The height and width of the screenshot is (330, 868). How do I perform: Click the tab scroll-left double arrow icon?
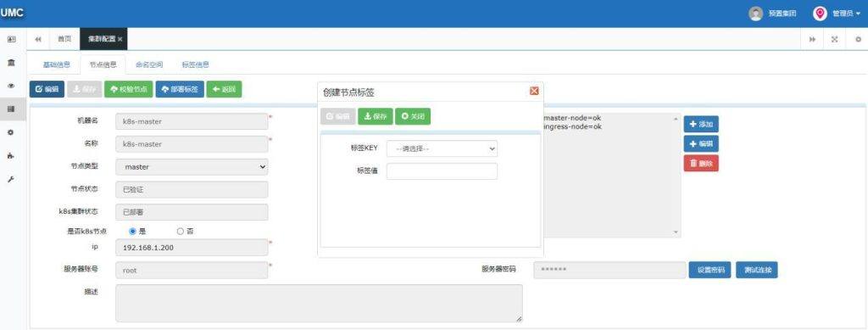pyautogui.click(x=38, y=39)
